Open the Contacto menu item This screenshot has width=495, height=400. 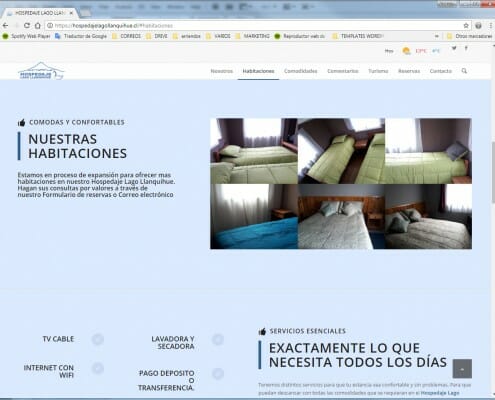point(441,71)
